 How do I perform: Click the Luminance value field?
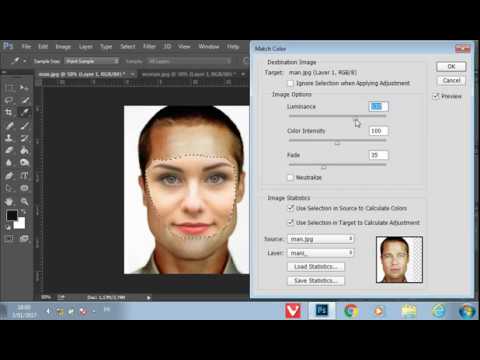[x=379, y=106]
